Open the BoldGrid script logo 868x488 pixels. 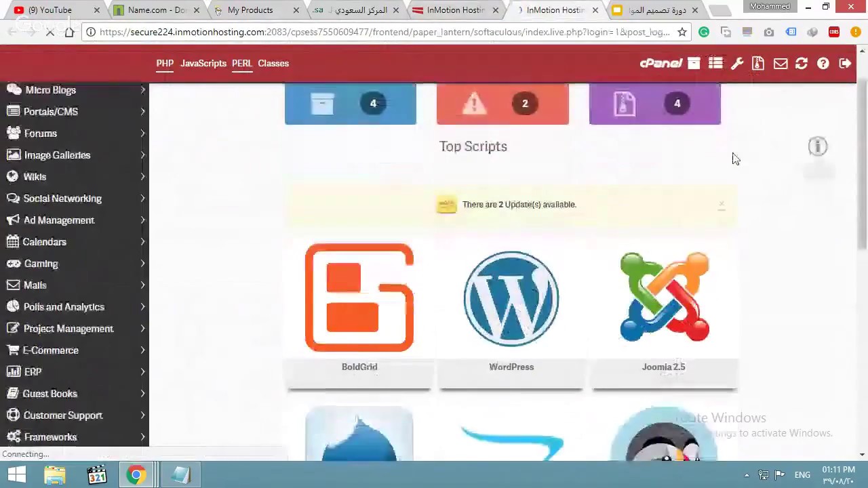[x=359, y=298]
